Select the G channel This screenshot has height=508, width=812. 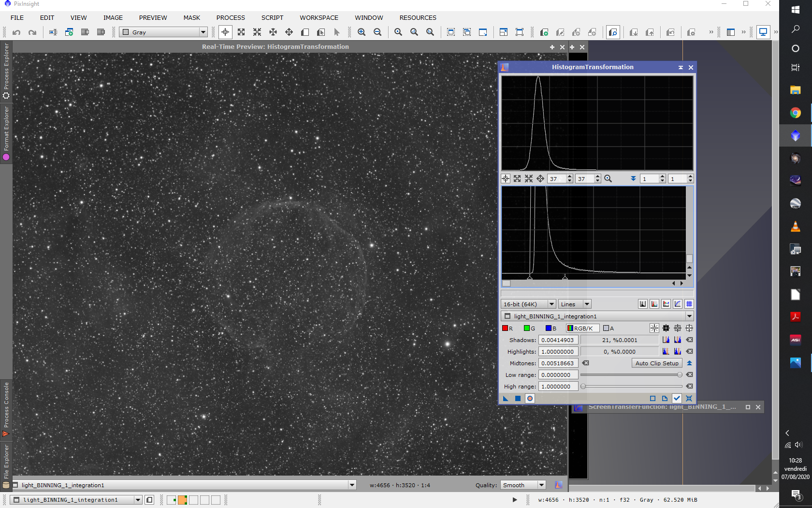[530, 329]
